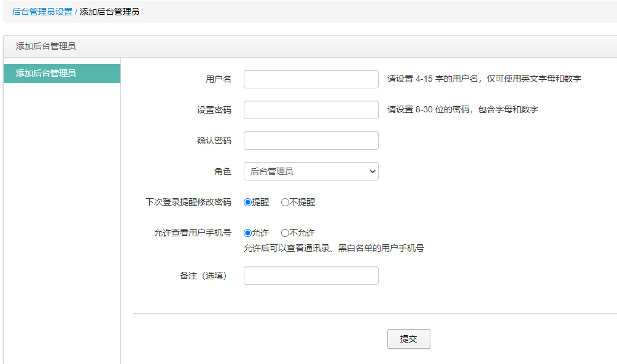
Task: Focus the 用户名 input field
Action: pyautogui.click(x=311, y=79)
